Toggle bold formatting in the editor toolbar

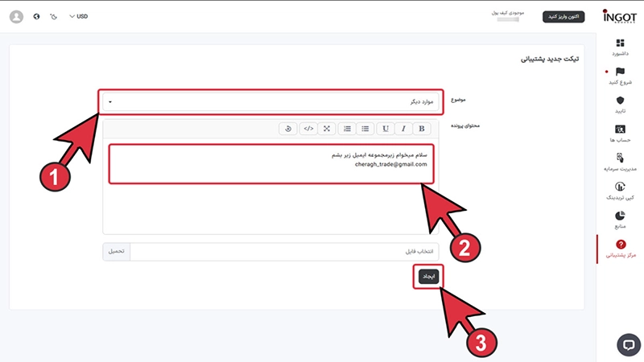(422, 128)
